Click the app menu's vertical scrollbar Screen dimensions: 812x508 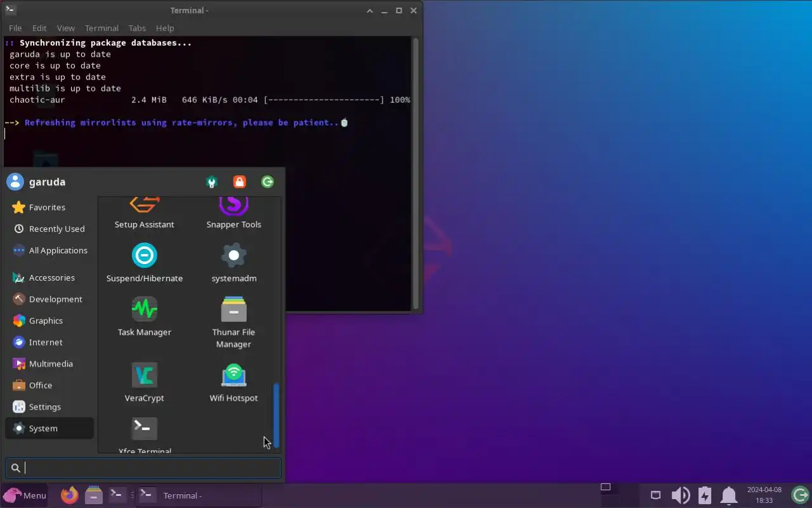(276, 416)
